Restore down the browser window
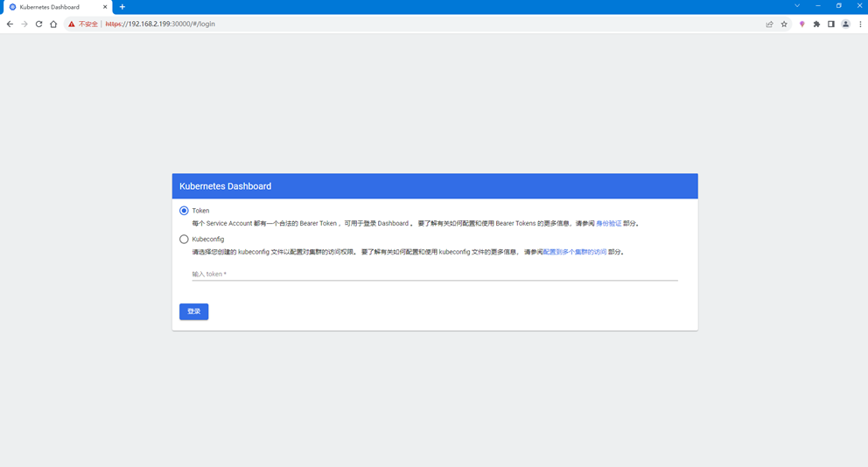 pyautogui.click(x=838, y=5)
